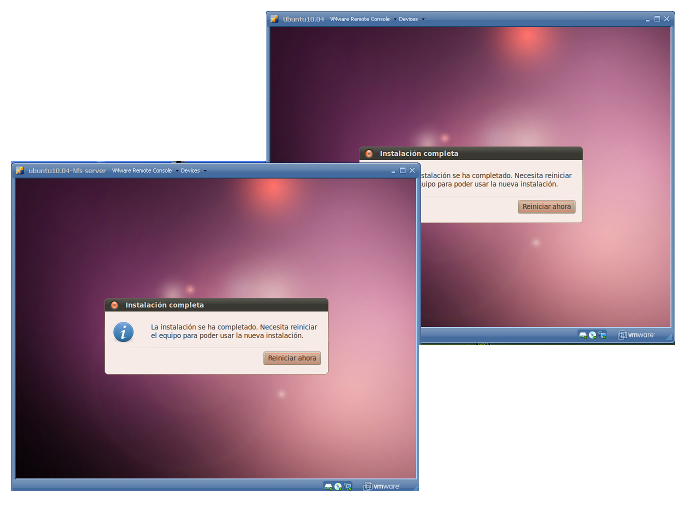The image size is (691, 507).
Task: Click the vmware logo in Ubuntu10.04 status bar
Action: tap(636, 335)
